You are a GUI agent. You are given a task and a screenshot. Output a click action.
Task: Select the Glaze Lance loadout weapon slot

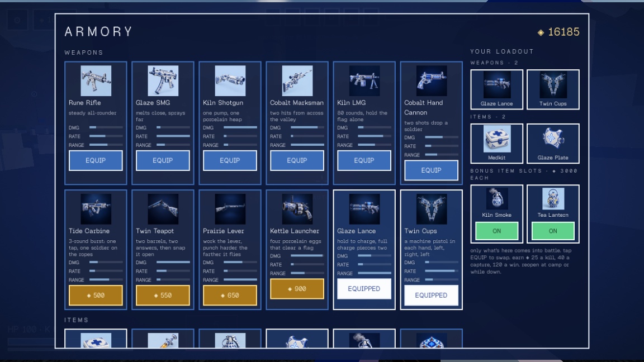click(x=497, y=89)
